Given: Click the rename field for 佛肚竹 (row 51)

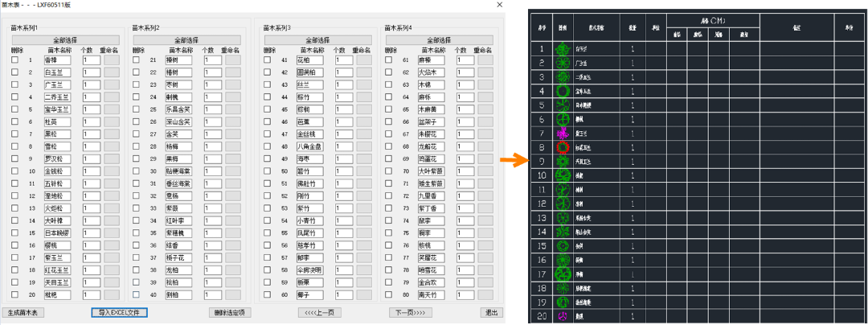Looking at the screenshot, I should (x=364, y=183).
